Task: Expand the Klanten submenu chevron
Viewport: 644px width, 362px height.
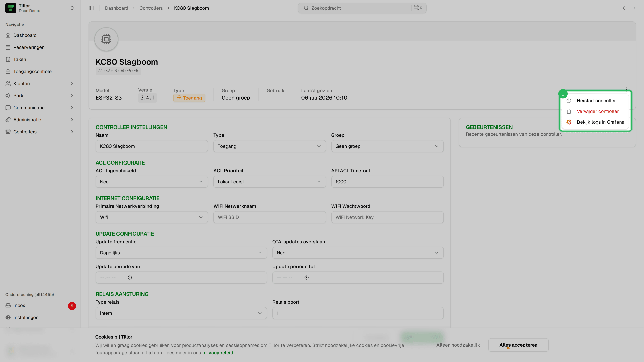Action: coord(72,83)
